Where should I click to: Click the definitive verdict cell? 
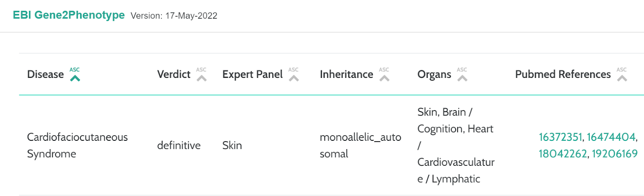point(179,145)
